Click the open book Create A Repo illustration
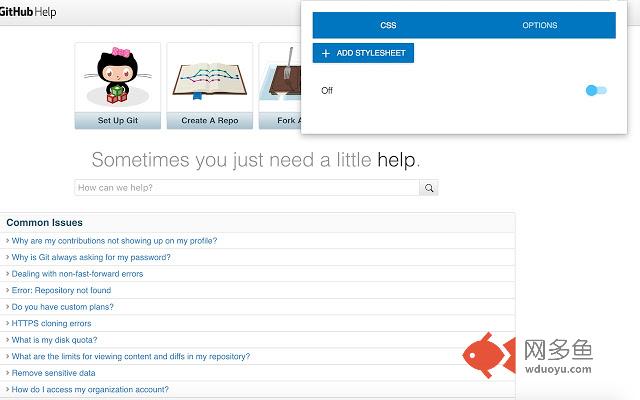Screen dimensions: 640x400 click(x=210, y=79)
